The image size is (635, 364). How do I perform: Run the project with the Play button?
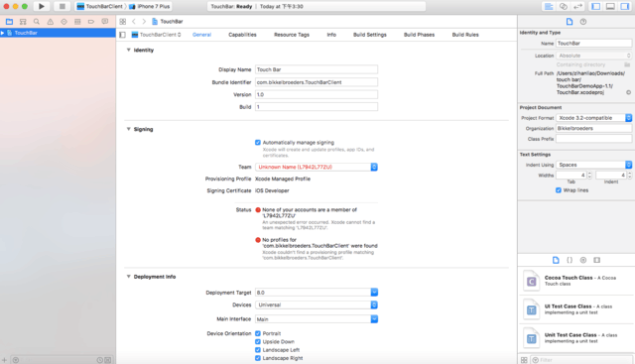tap(42, 7)
